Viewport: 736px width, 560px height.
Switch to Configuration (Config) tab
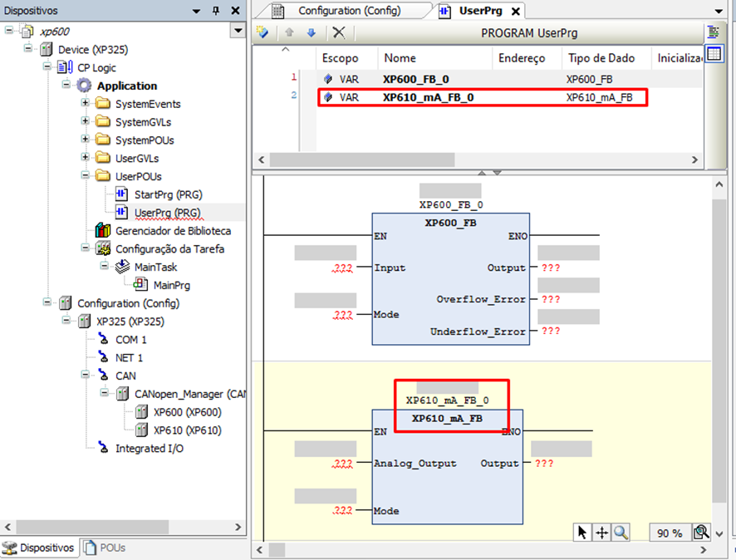tap(349, 11)
